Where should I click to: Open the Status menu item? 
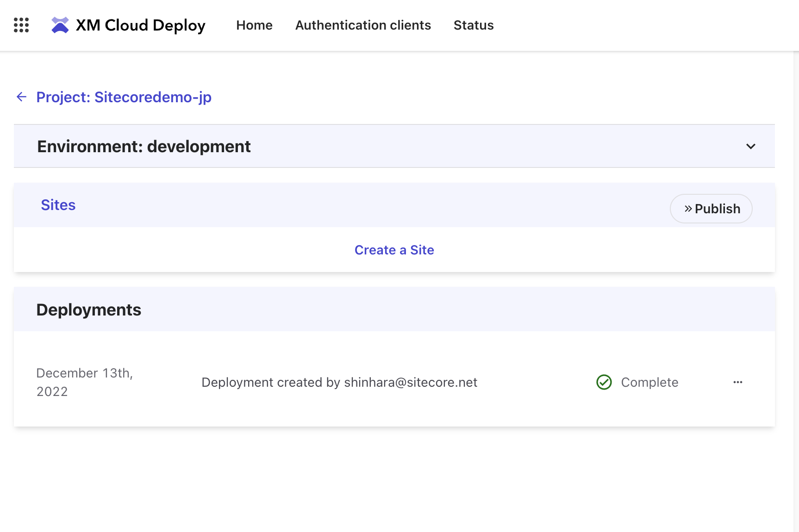tap(474, 25)
